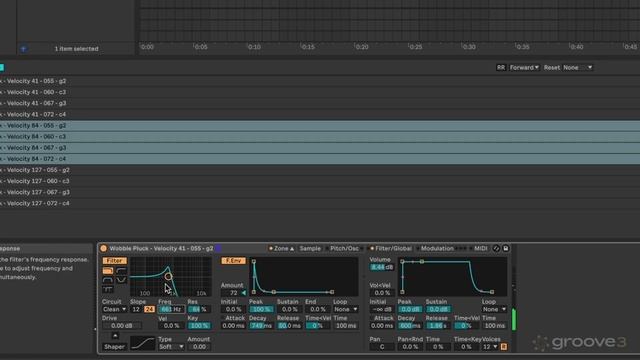
Task: Click the filter envelope Peak 100 % field
Action: point(261,309)
